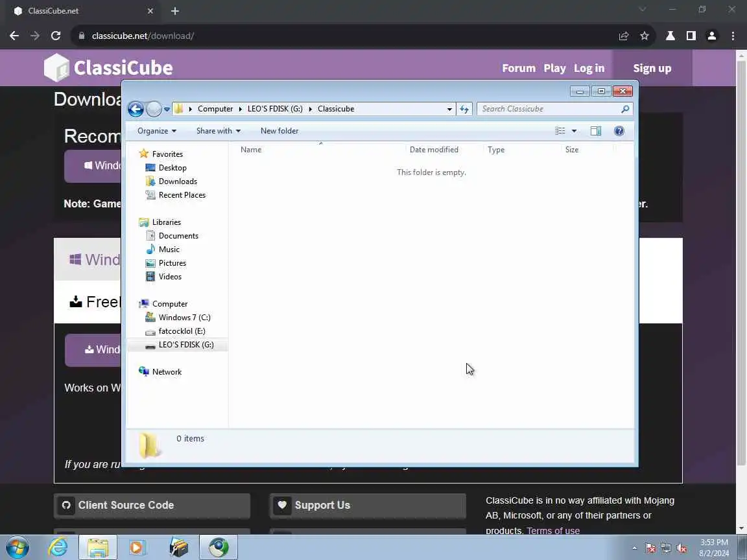Viewport: 747px width, 560px height.
Task: Click the Explorer help question mark icon
Action: [x=619, y=131]
